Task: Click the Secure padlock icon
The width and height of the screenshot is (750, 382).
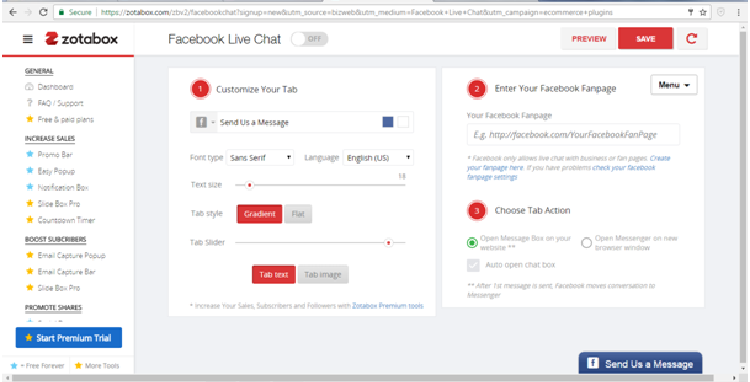Action: pos(61,12)
